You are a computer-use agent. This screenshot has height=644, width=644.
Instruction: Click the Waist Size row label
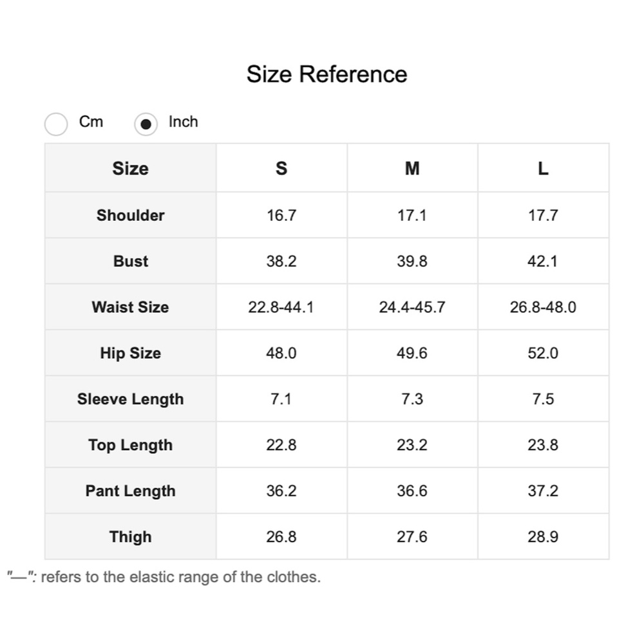tap(131, 307)
